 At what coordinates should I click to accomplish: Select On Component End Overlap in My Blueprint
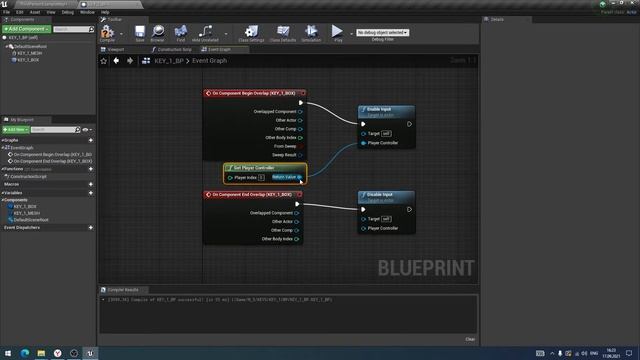pyautogui.click(x=52, y=161)
